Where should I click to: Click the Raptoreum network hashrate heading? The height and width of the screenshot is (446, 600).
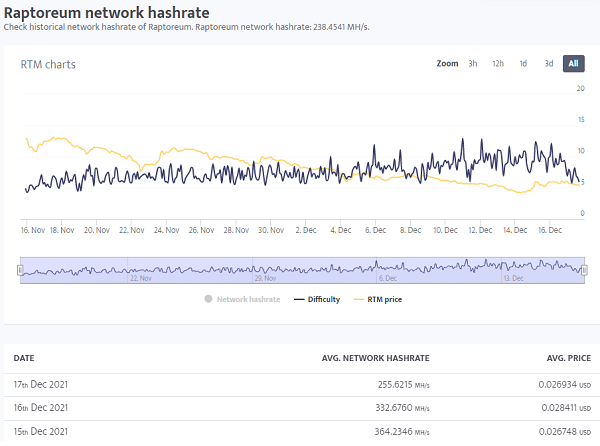click(107, 13)
